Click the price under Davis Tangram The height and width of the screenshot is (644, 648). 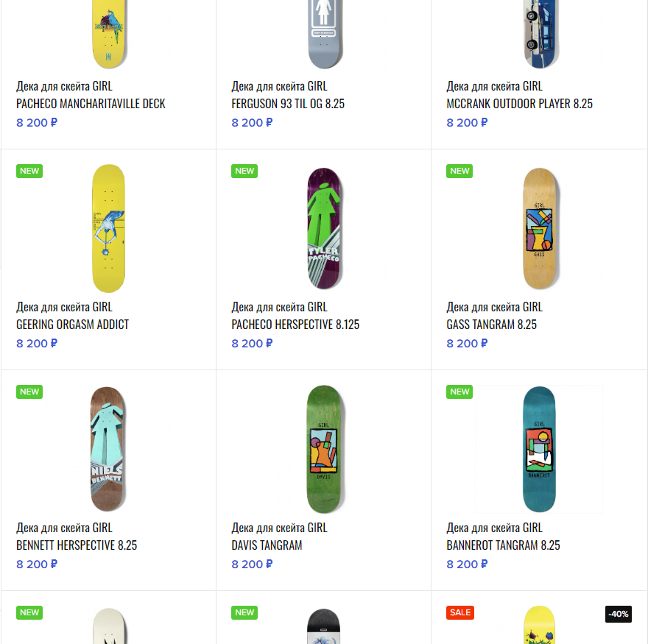point(252,565)
